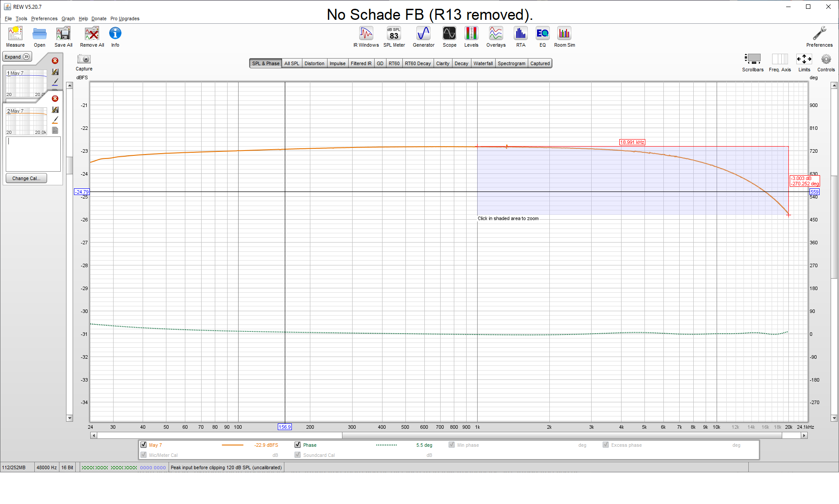
Task: Open Preferences via wrench icon
Action: point(819,33)
